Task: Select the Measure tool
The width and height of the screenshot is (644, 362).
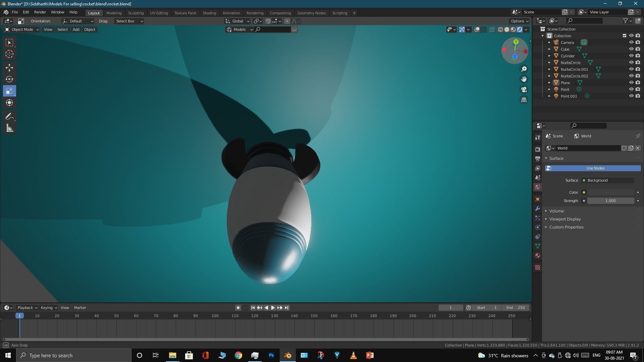Action: [9, 128]
